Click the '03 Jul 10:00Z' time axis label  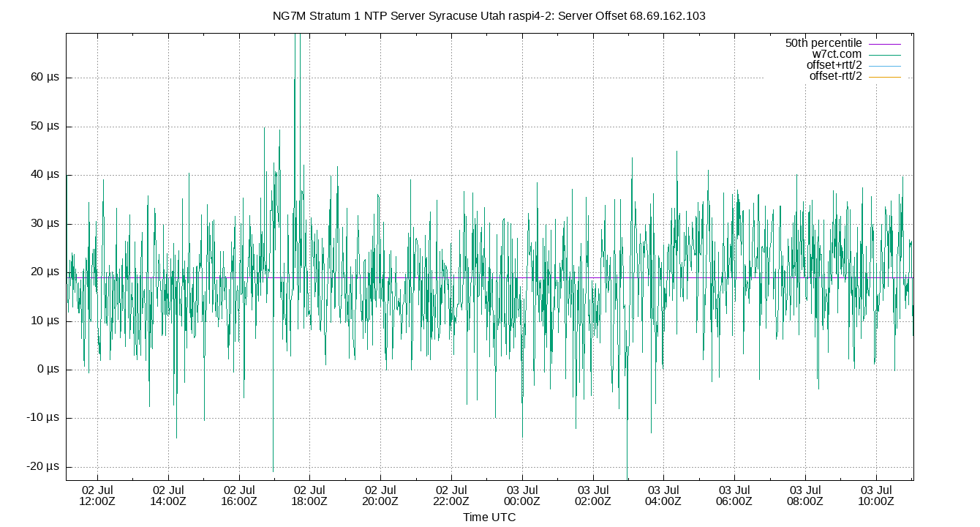(876, 496)
